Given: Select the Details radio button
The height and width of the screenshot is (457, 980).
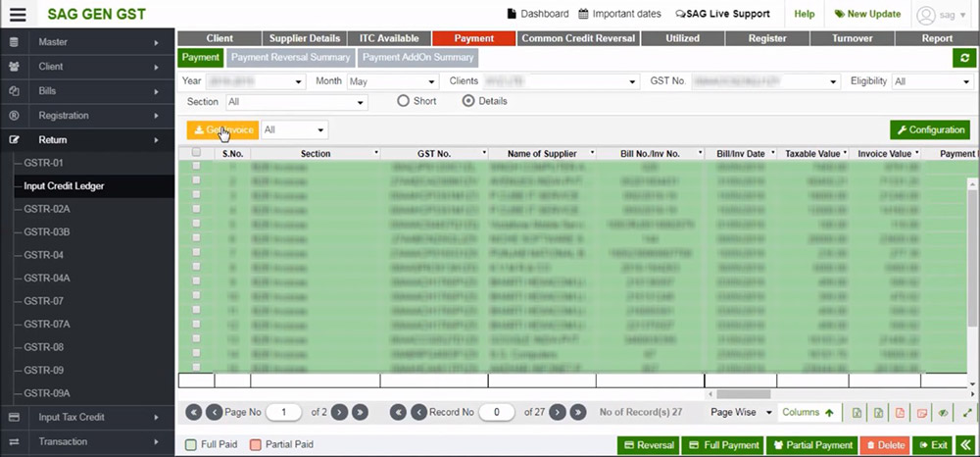Looking at the screenshot, I should click(468, 101).
